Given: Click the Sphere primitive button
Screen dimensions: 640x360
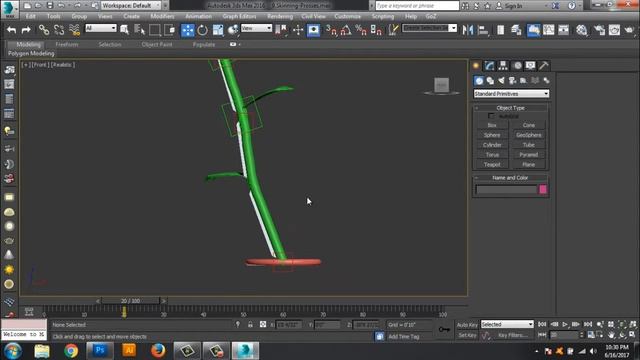Looking at the screenshot, I should (492, 135).
